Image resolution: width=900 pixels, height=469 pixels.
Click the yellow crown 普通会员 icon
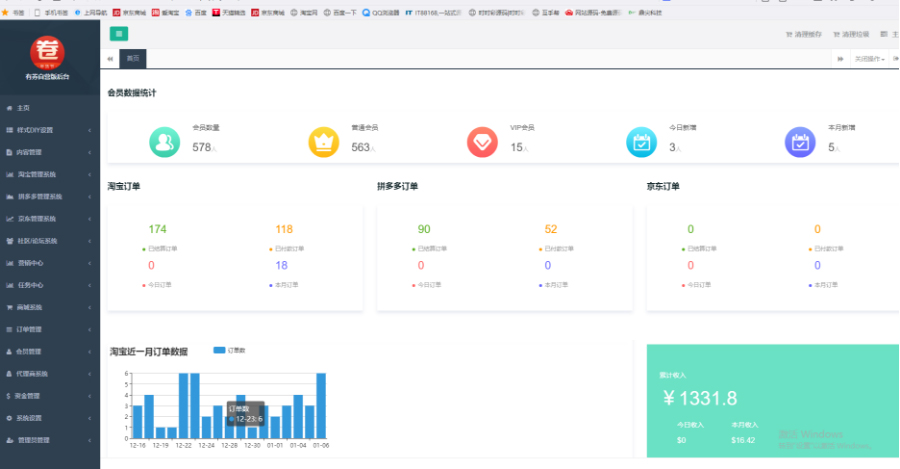323,143
